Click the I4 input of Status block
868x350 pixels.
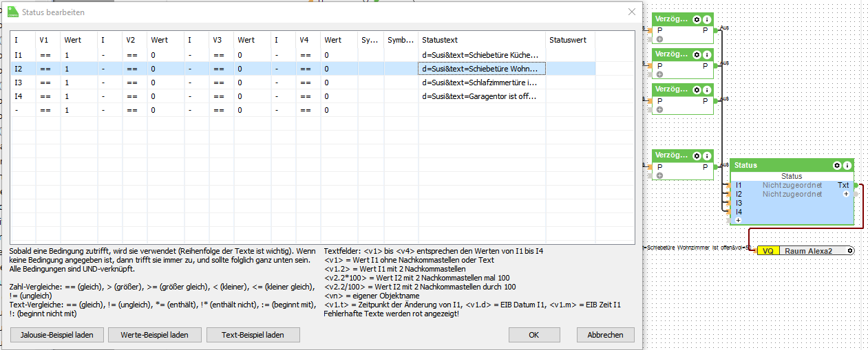click(739, 212)
